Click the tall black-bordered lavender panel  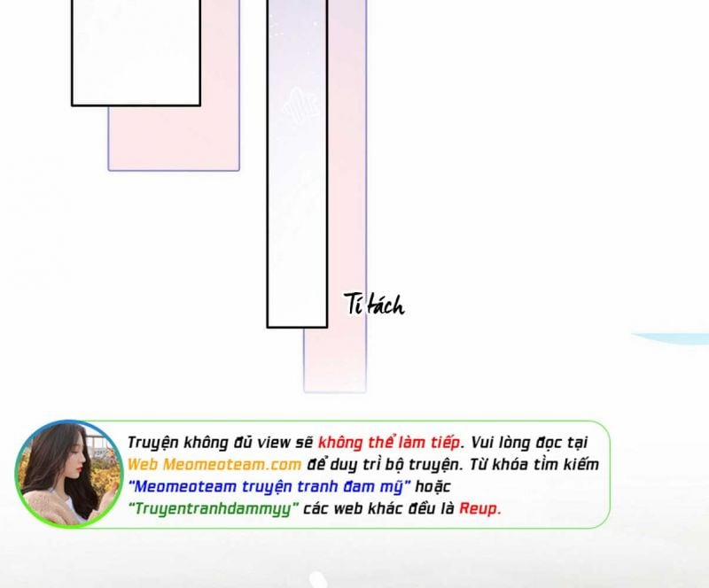tap(297, 163)
